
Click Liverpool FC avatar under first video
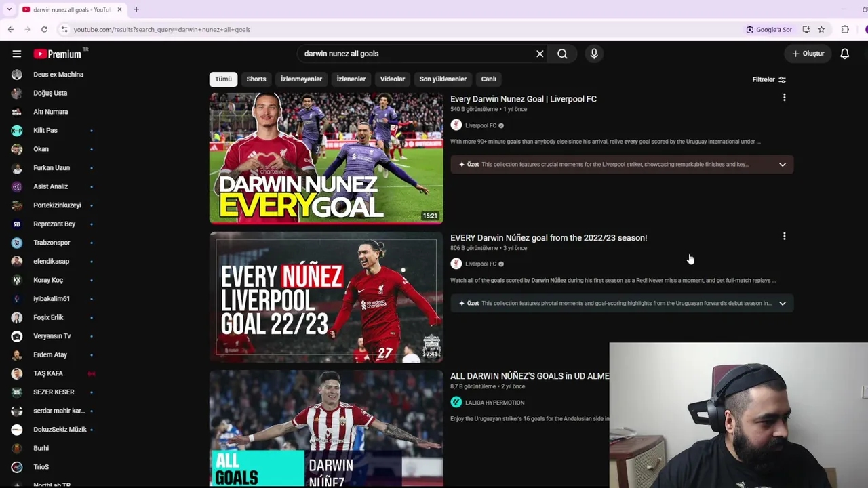pyautogui.click(x=456, y=125)
